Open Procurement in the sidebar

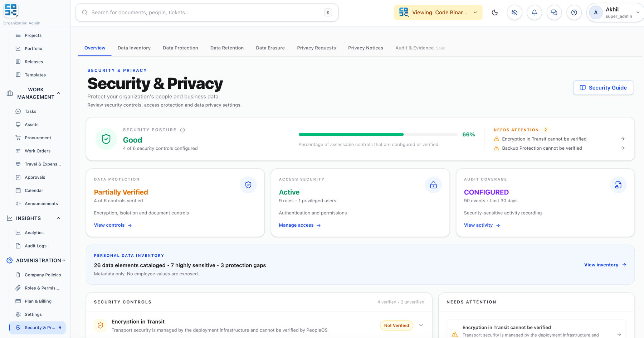click(38, 138)
